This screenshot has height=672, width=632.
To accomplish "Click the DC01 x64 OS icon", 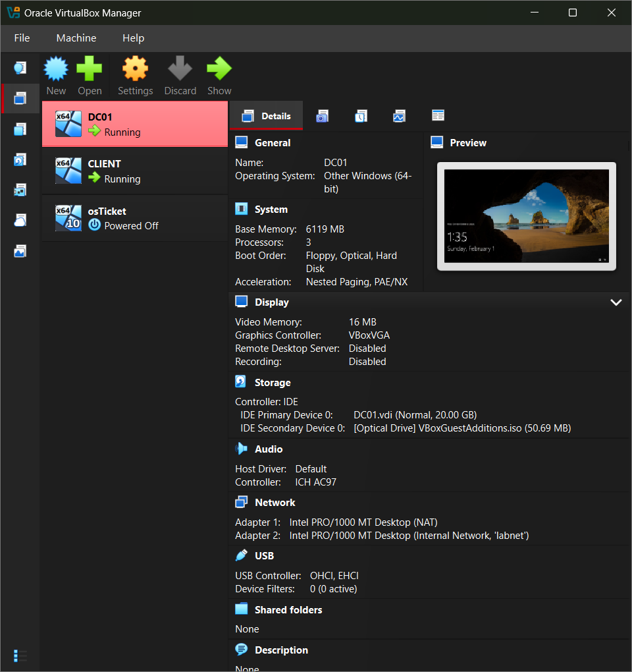I will coord(68,124).
